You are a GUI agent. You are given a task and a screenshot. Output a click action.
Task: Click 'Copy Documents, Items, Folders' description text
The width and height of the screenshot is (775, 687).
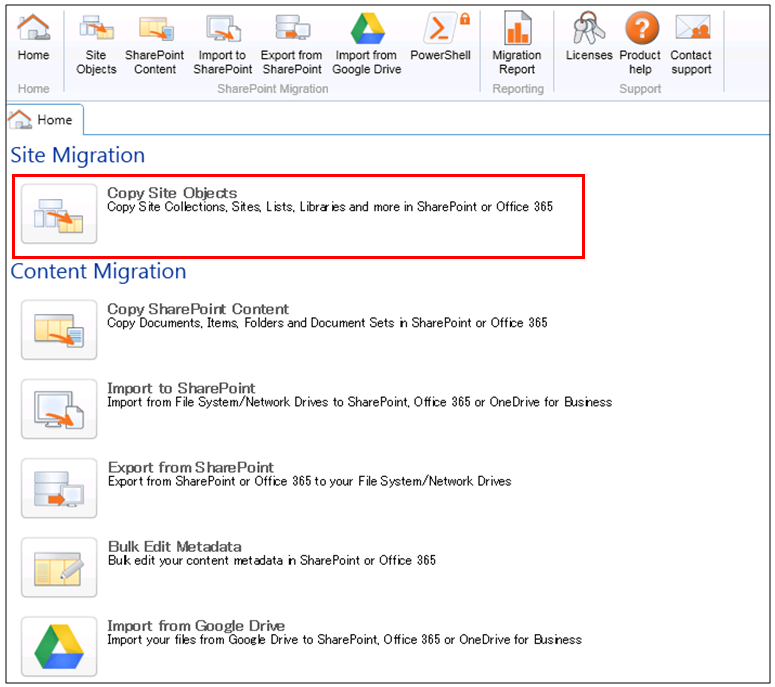[x=327, y=323]
